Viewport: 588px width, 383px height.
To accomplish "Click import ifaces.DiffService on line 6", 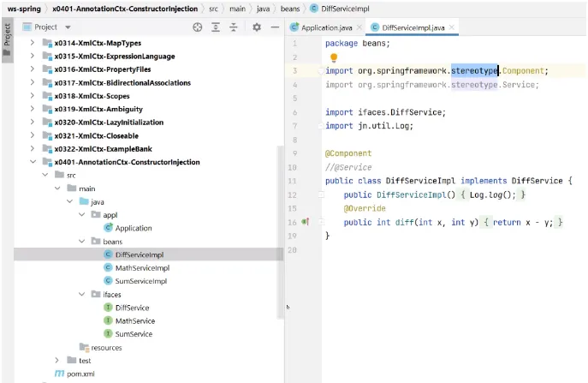I will [x=385, y=112].
